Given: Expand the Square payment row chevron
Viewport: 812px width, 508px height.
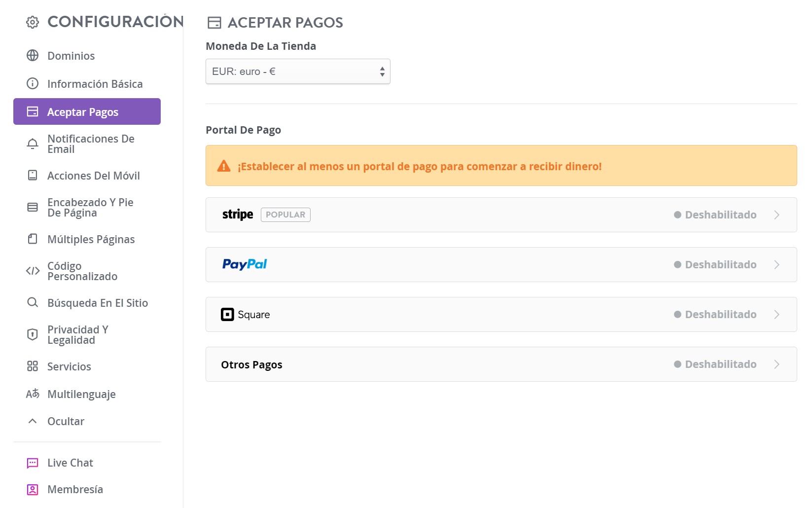Looking at the screenshot, I should point(777,314).
